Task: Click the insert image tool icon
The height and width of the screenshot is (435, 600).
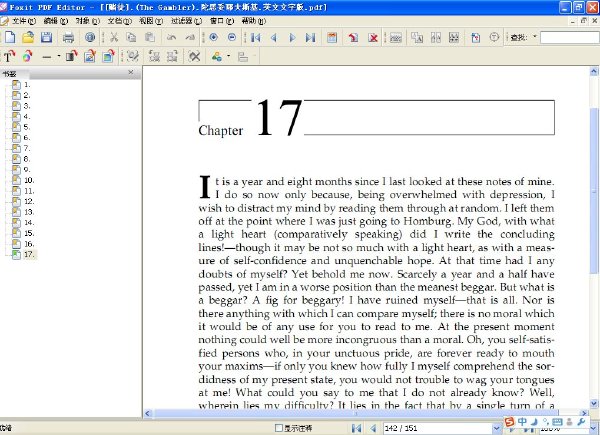Action: pos(90,57)
